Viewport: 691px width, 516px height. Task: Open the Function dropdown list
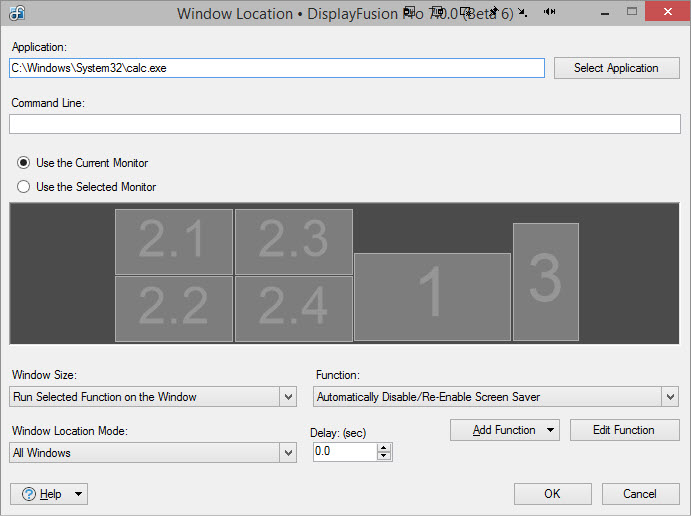click(x=670, y=397)
